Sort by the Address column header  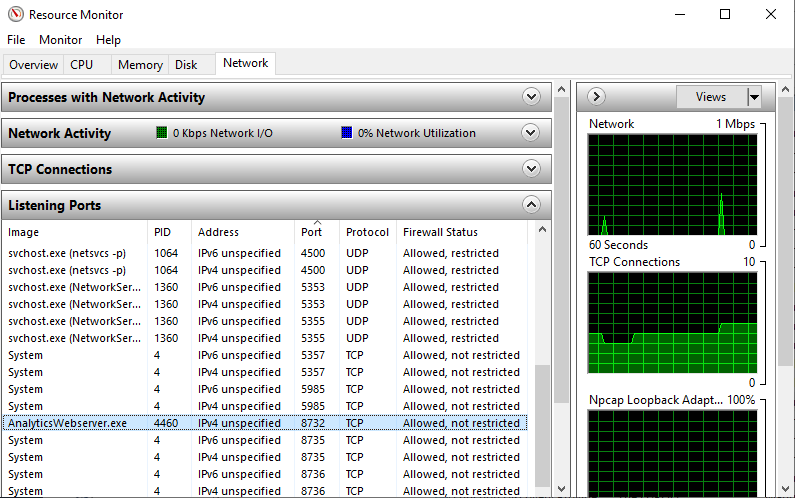(243, 232)
